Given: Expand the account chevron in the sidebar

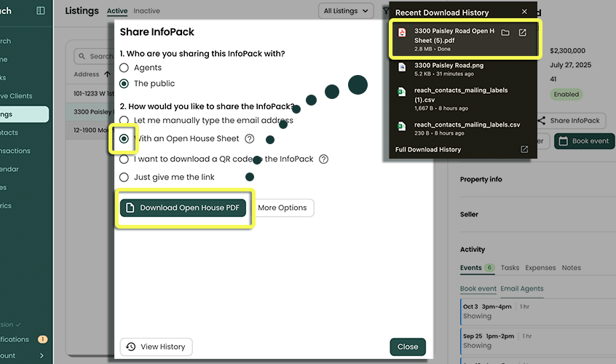Looking at the screenshot, I should 42,355.
